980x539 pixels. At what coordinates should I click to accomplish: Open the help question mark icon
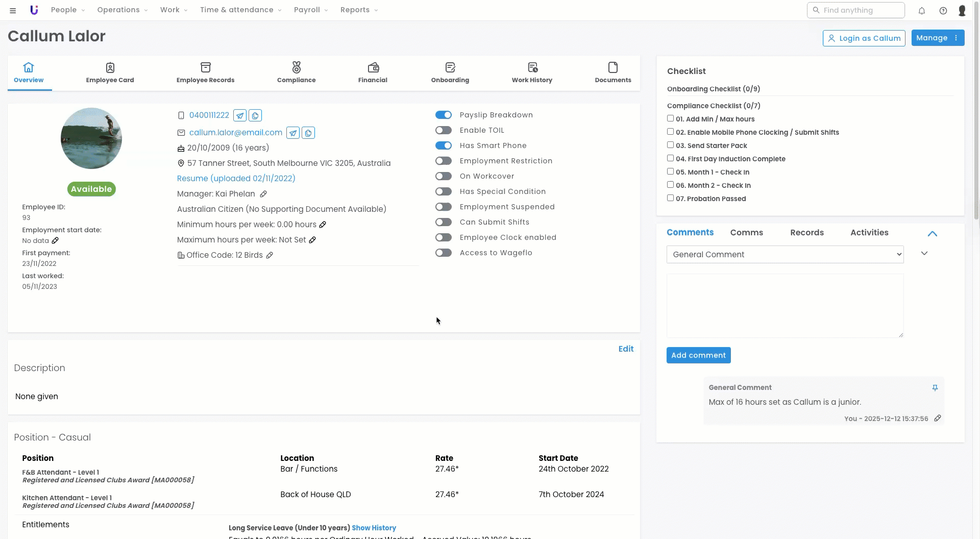tap(943, 11)
